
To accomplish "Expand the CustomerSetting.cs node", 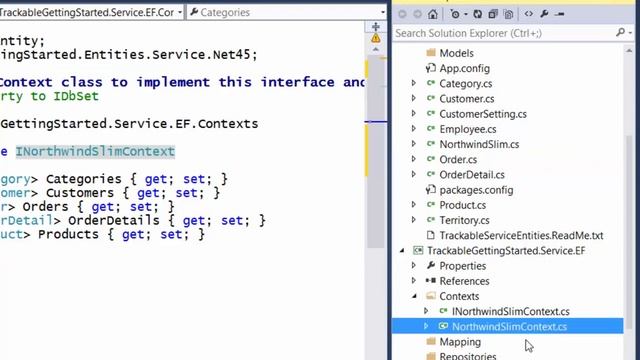I will 413,113.
